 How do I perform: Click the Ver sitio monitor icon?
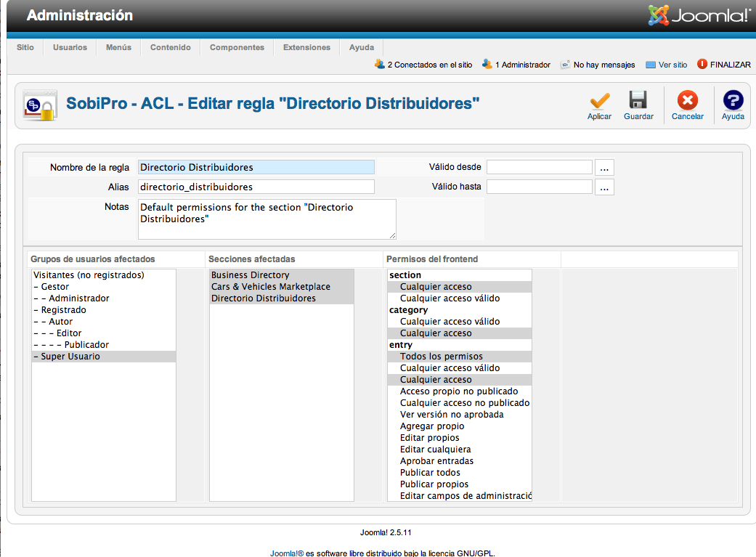pos(651,65)
